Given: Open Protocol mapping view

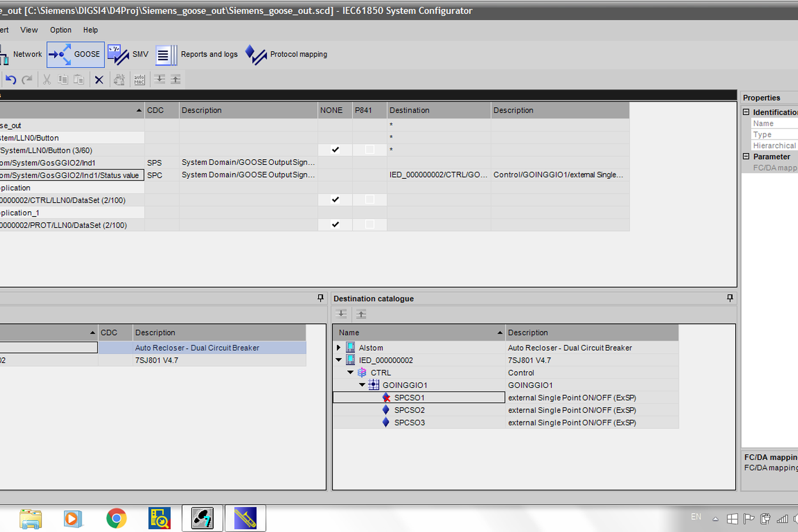Looking at the screenshot, I should (x=286, y=54).
